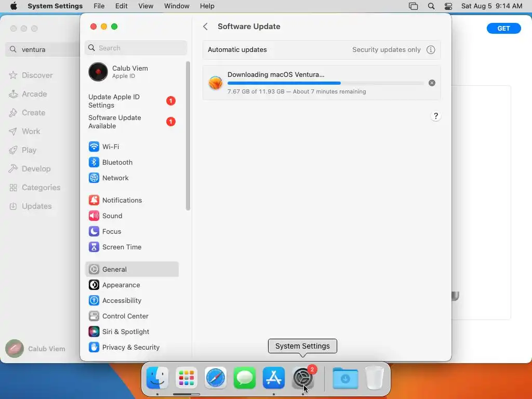The height and width of the screenshot is (399, 532).
Task: Go back from Software Update
Action: [x=205, y=26]
